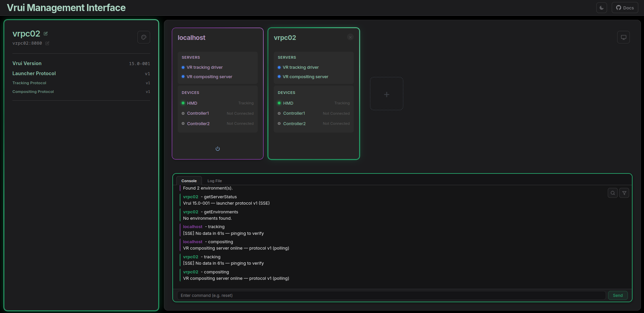
Task: Open the Docs link
Action: point(625,8)
